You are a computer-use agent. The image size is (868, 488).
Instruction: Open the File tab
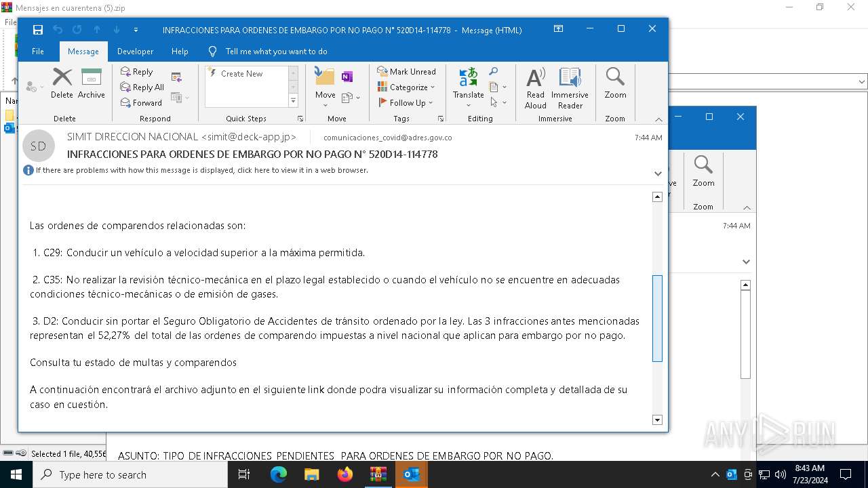point(38,52)
